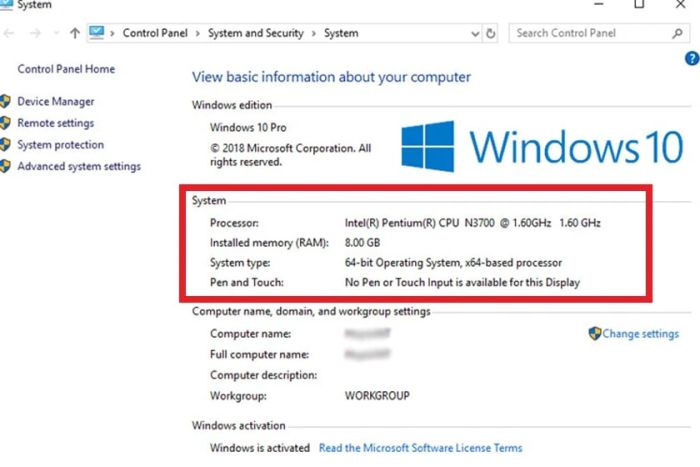Open the Device Manager link

click(56, 102)
